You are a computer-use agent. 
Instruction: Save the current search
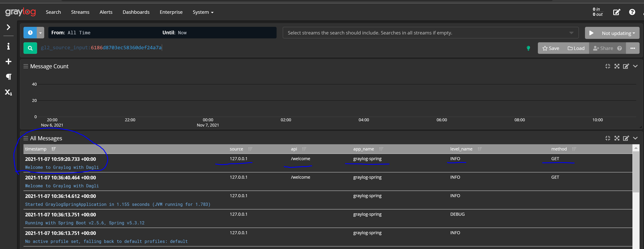click(551, 48)
